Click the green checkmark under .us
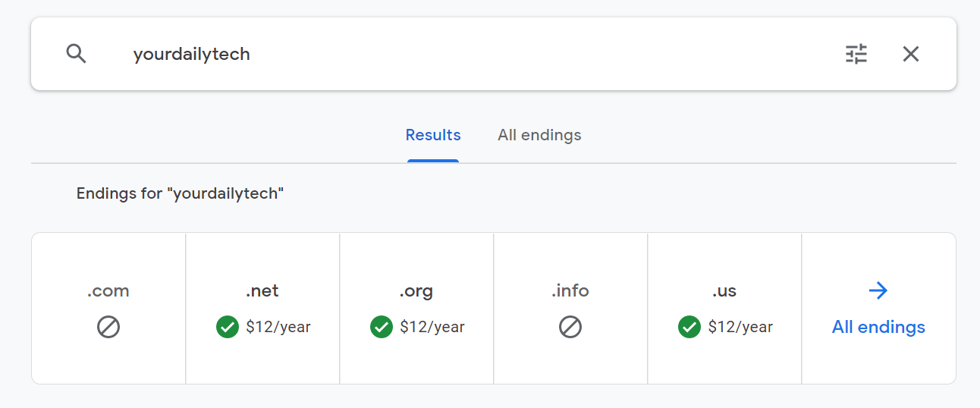 point(689,328)
